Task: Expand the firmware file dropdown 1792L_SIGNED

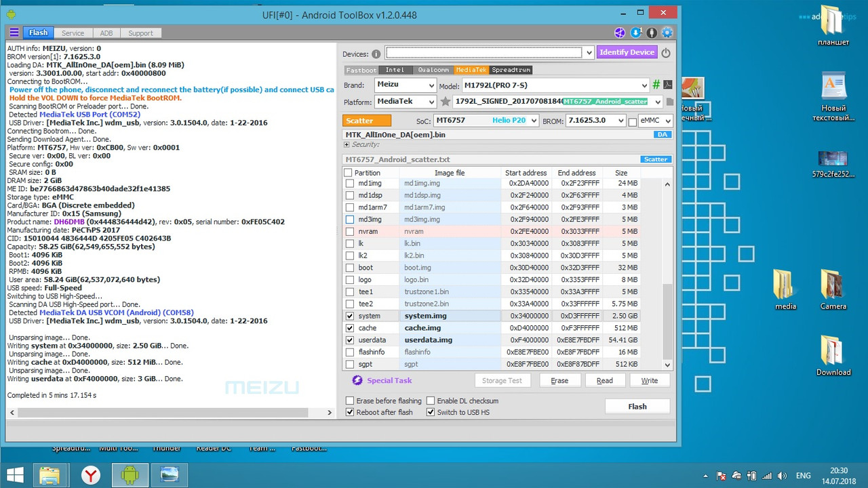Action: pos(656,102)
